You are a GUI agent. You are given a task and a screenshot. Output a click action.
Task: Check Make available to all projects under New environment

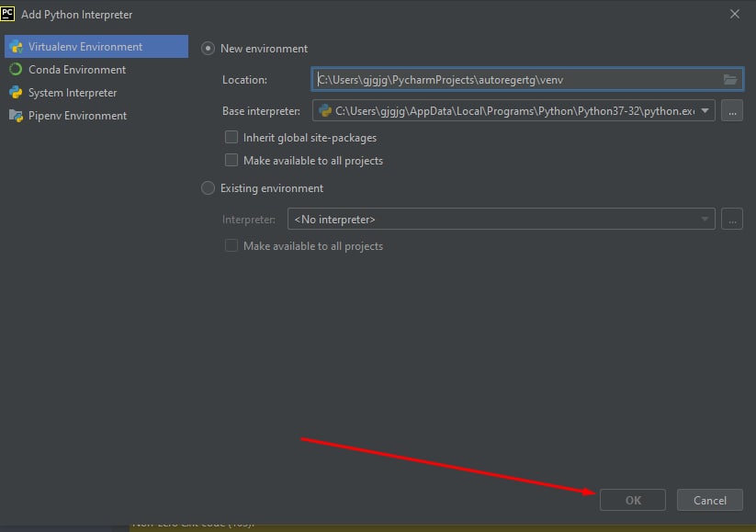pos(231,160)
